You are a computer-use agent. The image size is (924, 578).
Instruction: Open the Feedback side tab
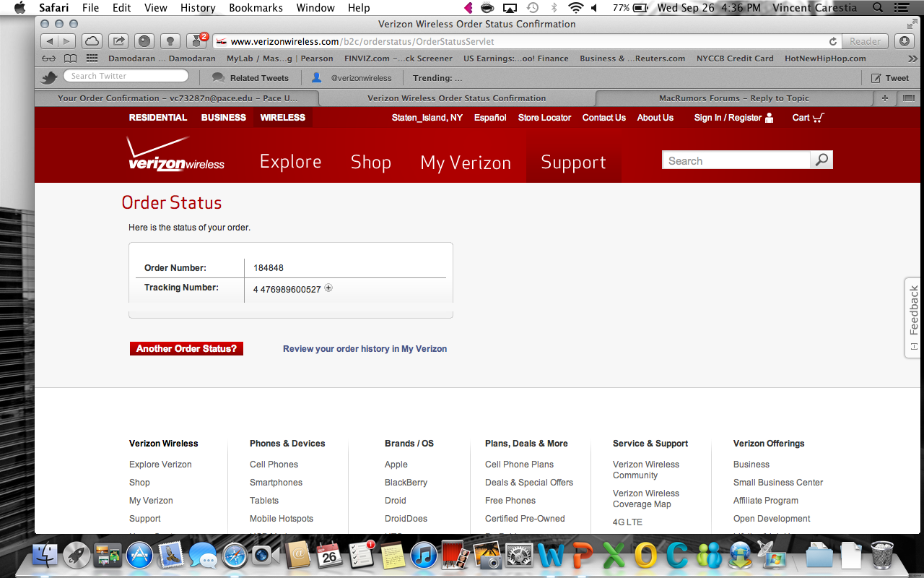[914, 317]
